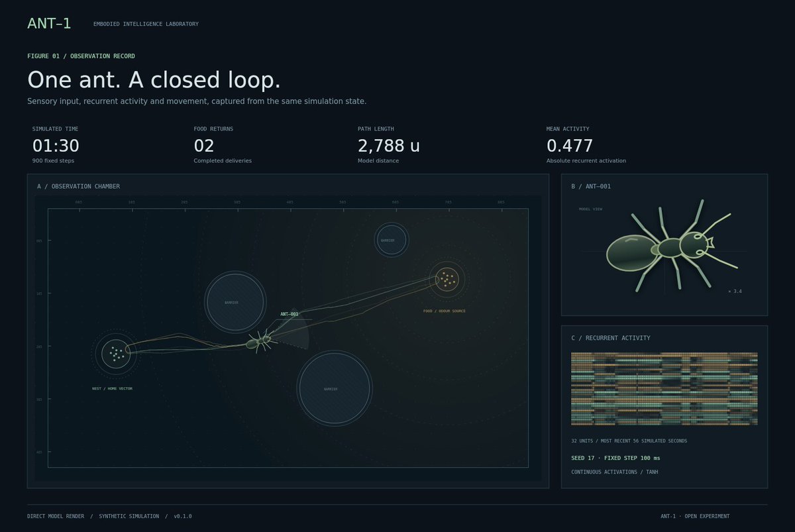
Task: Click the v0.1.0 version label
Action: [x=183, y=516]
